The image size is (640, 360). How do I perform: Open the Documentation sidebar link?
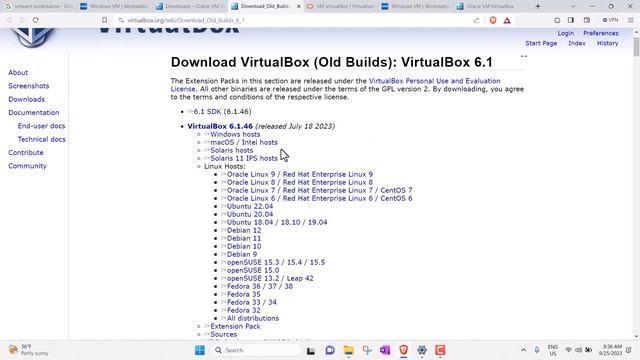pos(33,112)
